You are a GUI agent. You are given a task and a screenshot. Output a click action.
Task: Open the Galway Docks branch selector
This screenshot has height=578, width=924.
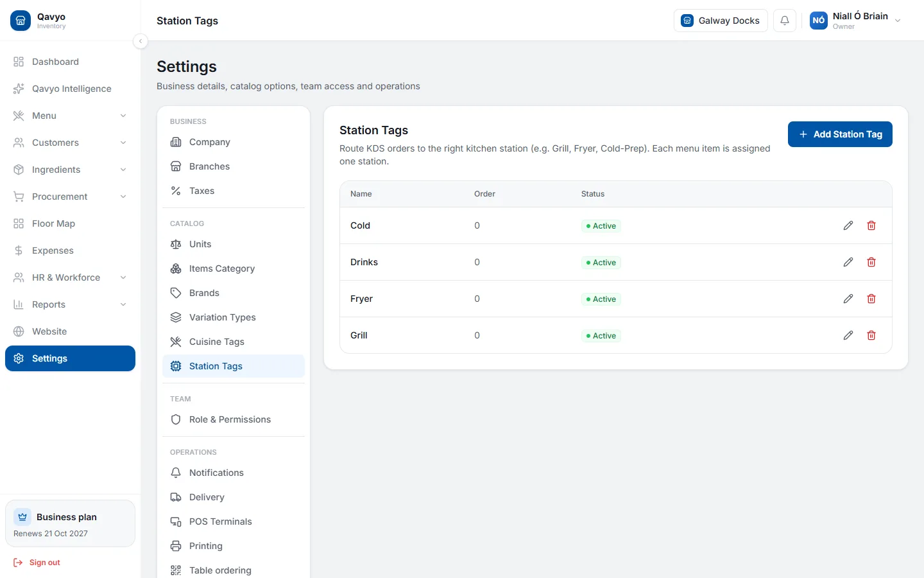point(721,21)
